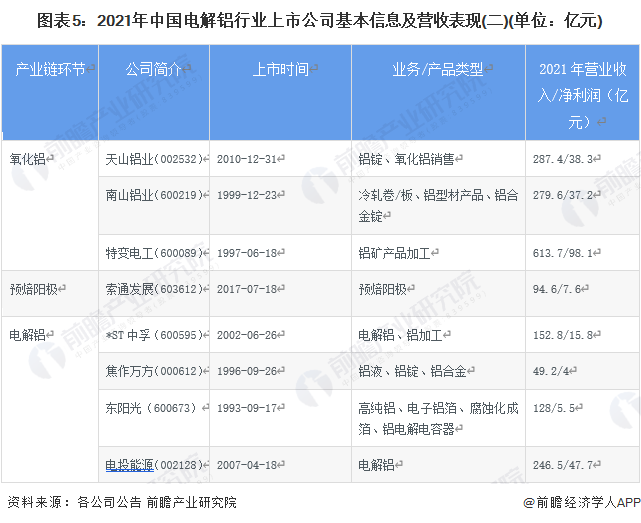The image size is (641, 523).
Task: Select the 东阳光(600673) cell
Action: [x=154, y=418]
